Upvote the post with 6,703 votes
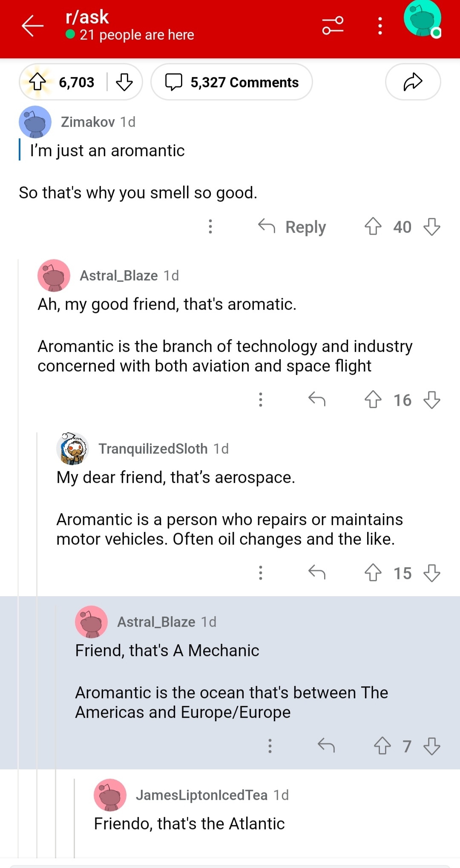460x868 pixels. pyautogui.click(x=37, y=82)
